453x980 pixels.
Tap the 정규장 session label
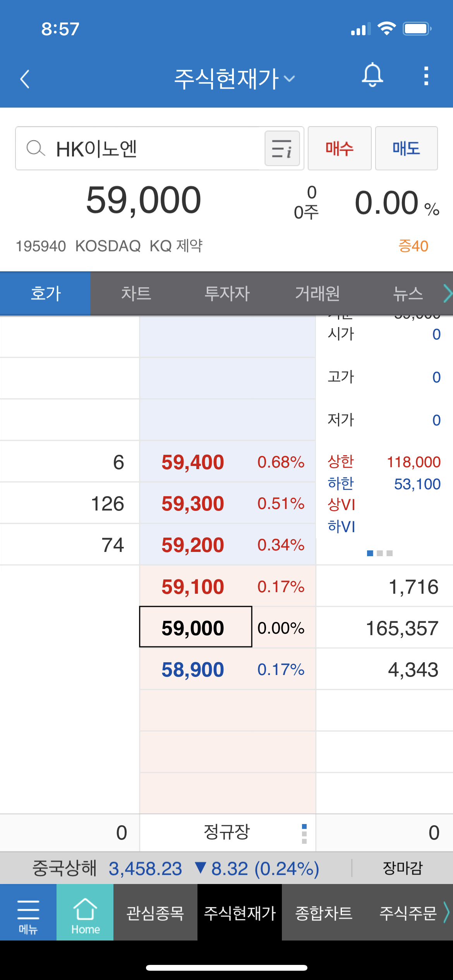pyautogui.click(x=227, y=832)
